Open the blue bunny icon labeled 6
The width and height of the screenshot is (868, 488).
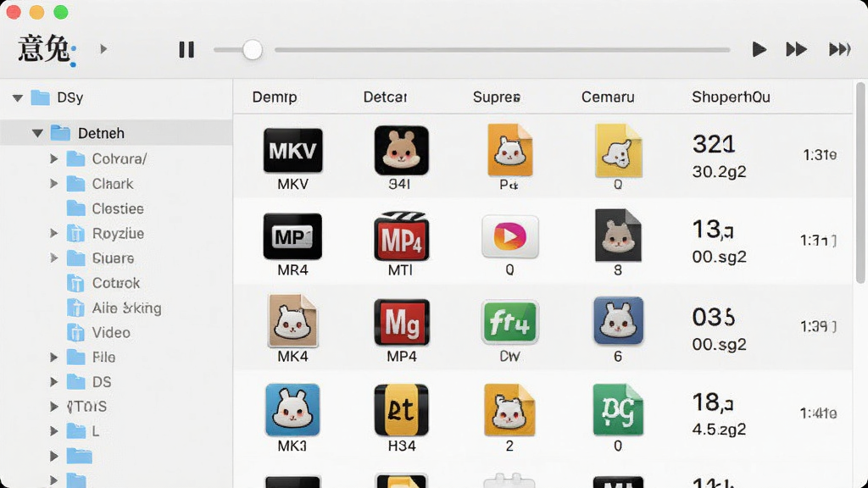click(618, 321)
